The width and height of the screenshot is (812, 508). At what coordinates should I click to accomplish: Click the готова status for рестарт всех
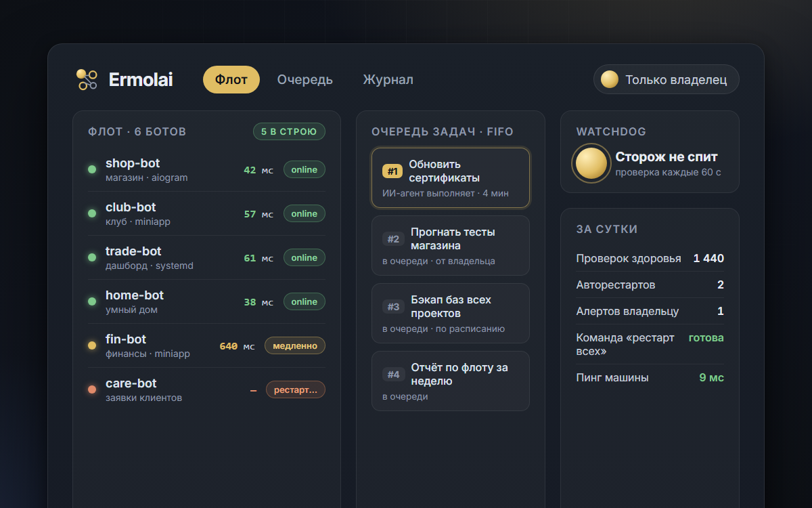706,338
